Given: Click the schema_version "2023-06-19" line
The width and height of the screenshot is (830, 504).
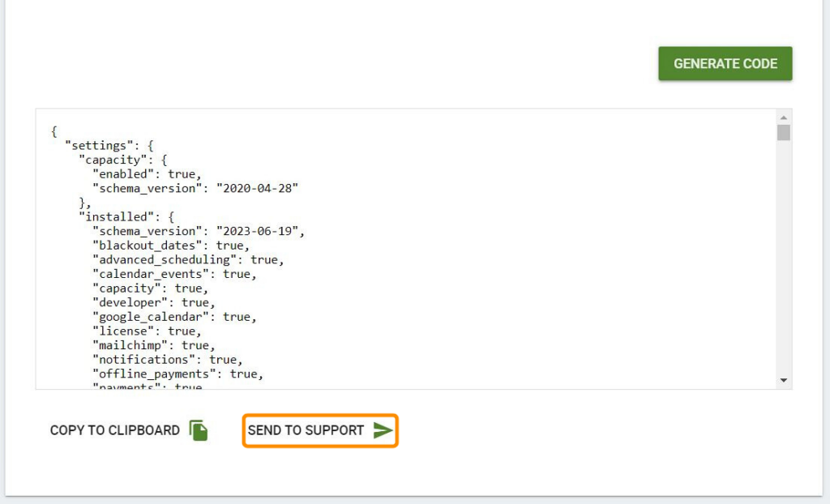Looking at the screenshot, I should tap(199, 232).
